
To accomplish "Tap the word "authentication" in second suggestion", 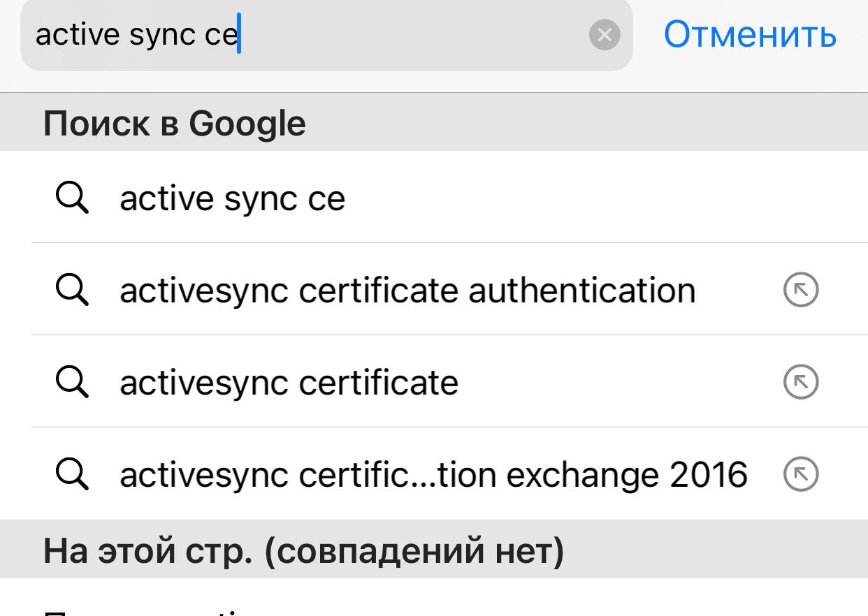I will pyautogui.click(x=581, y=291).
